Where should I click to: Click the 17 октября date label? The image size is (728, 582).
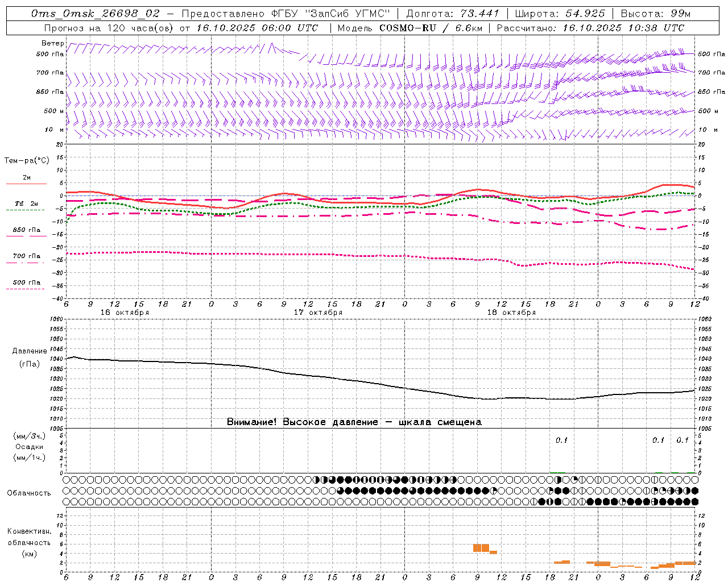coord(318,313)
